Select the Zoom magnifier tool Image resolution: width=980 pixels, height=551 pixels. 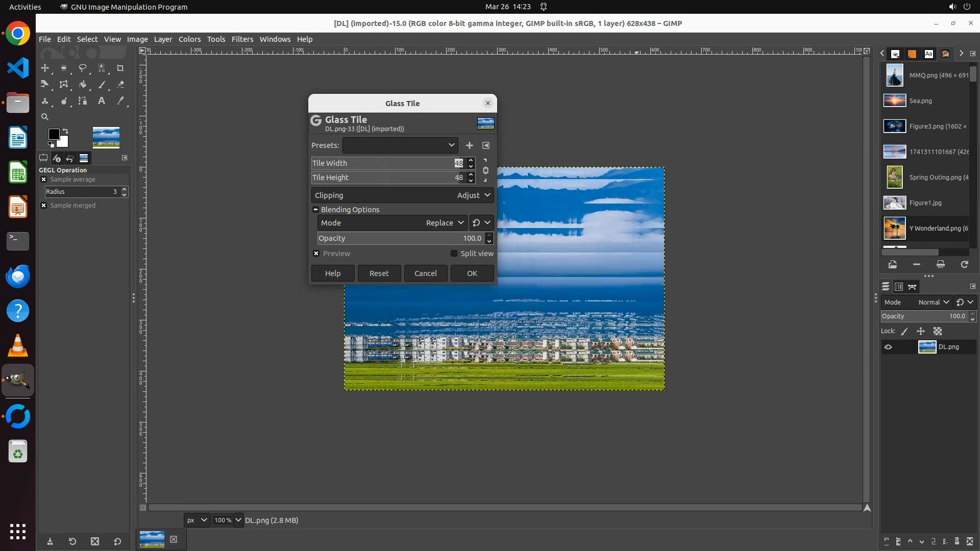45,117
